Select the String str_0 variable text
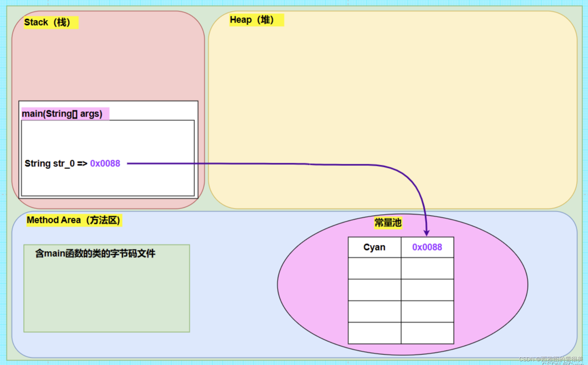This screenshot has height=365, width=588. [50, 164]
